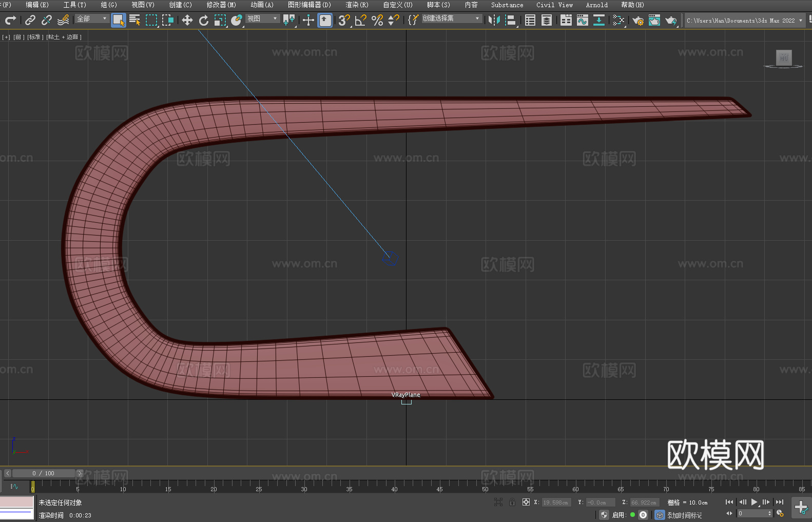Toggle Spinner Snap
Image resolution: width=812 pixels, height=522 pixels.
(x=394, y=20)
